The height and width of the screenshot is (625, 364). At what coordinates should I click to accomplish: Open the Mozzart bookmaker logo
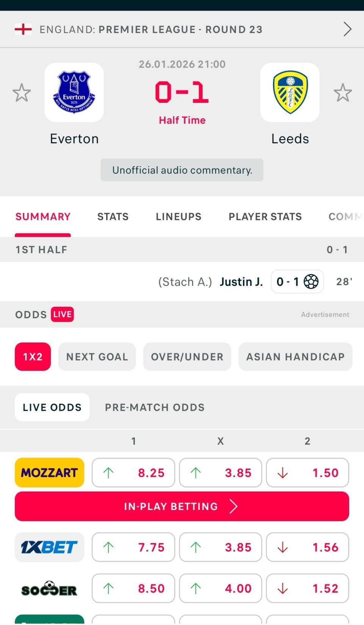tap(49, 473)
